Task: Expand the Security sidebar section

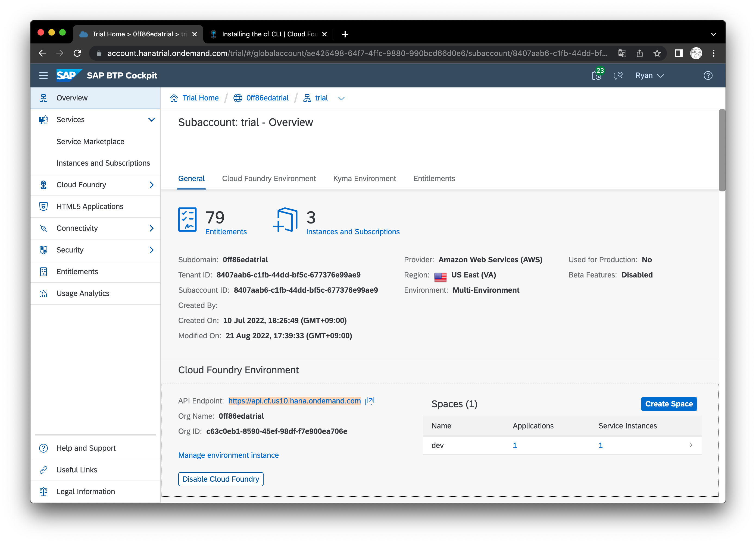Action: (x=151, y=250)
